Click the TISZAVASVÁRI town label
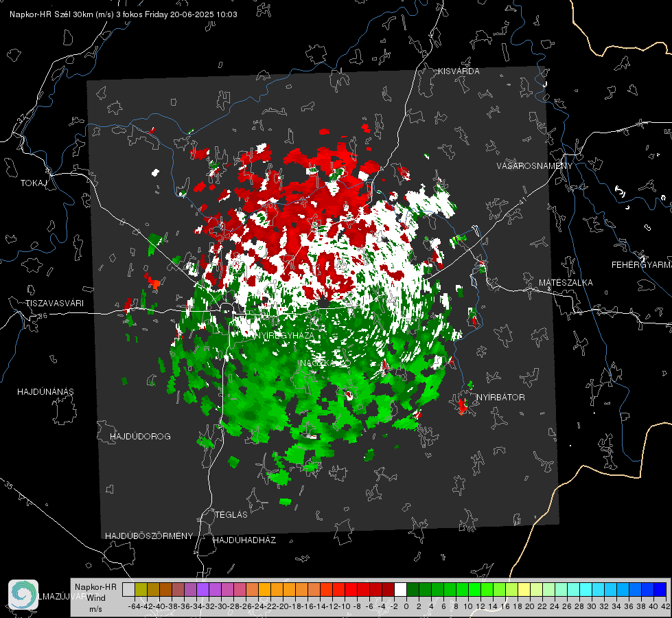 tap(54, 304)
